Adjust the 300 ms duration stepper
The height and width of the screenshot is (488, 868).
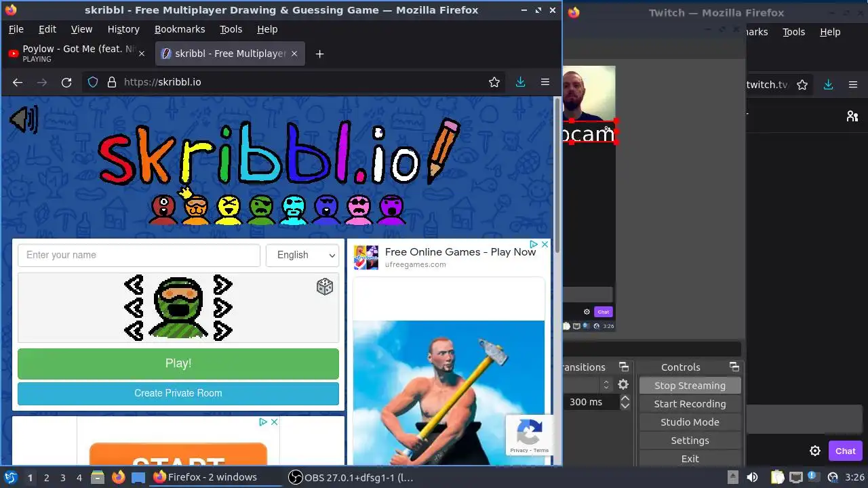pos(625,402)
